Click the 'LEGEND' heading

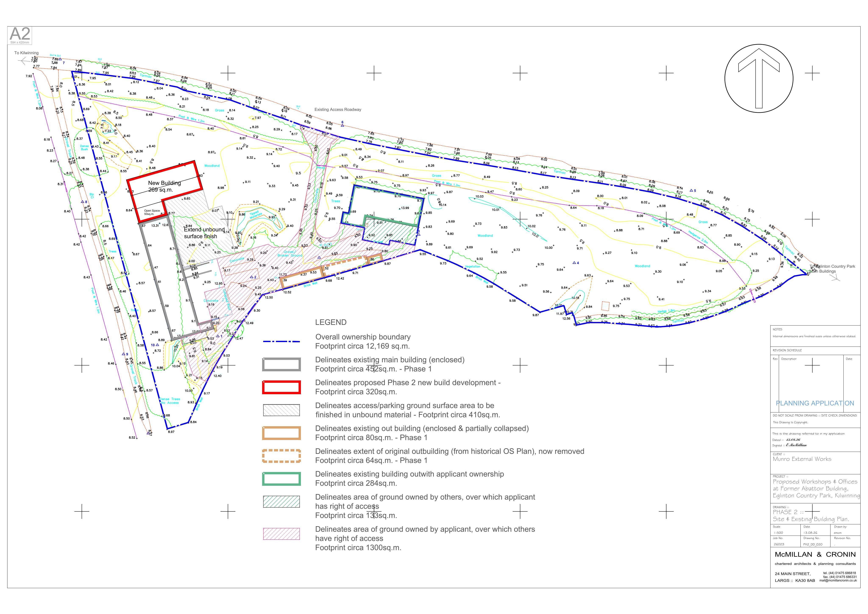(x=331, y=322)
